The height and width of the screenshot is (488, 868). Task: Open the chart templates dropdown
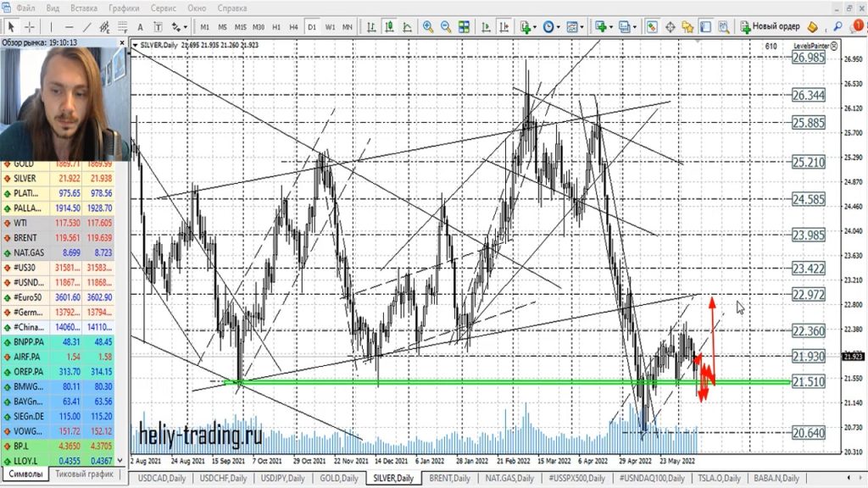pos(576,26)
